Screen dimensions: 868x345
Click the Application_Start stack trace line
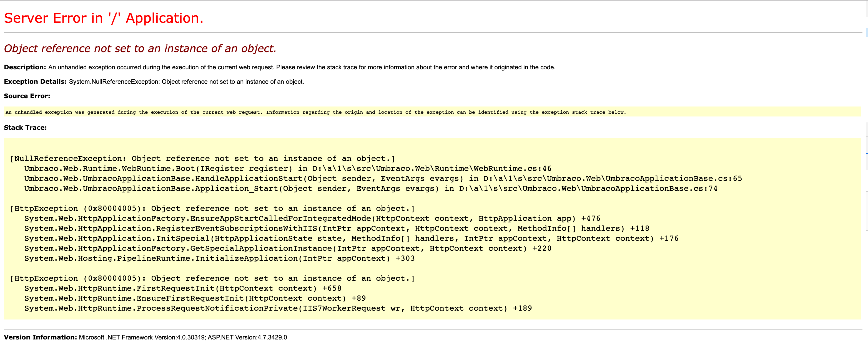[371, 189]
